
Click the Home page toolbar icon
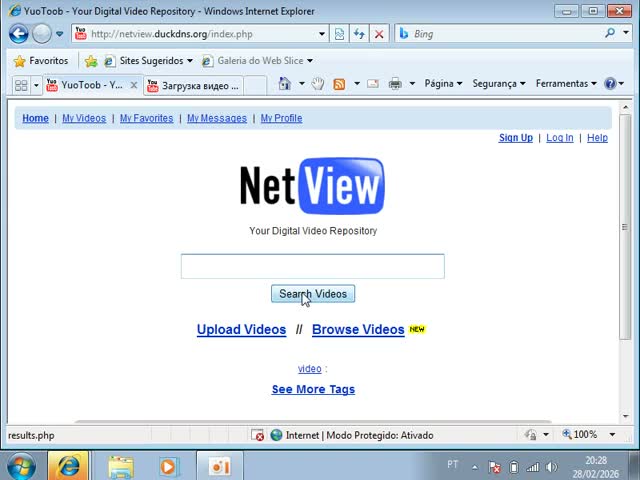(284, 84)
